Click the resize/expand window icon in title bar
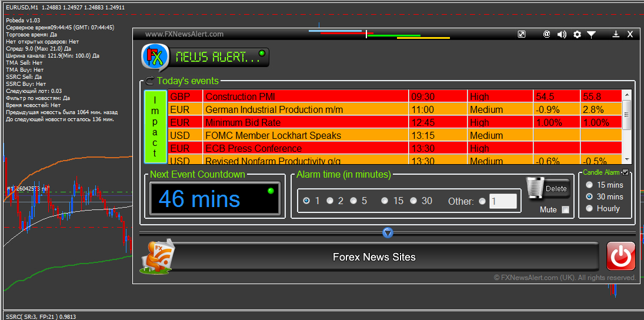The image size is (644, 320). point(522,35)
